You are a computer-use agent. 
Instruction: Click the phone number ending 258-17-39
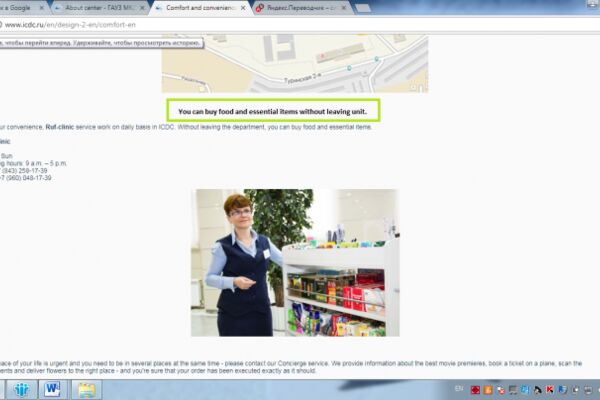(x=24, y=171)
